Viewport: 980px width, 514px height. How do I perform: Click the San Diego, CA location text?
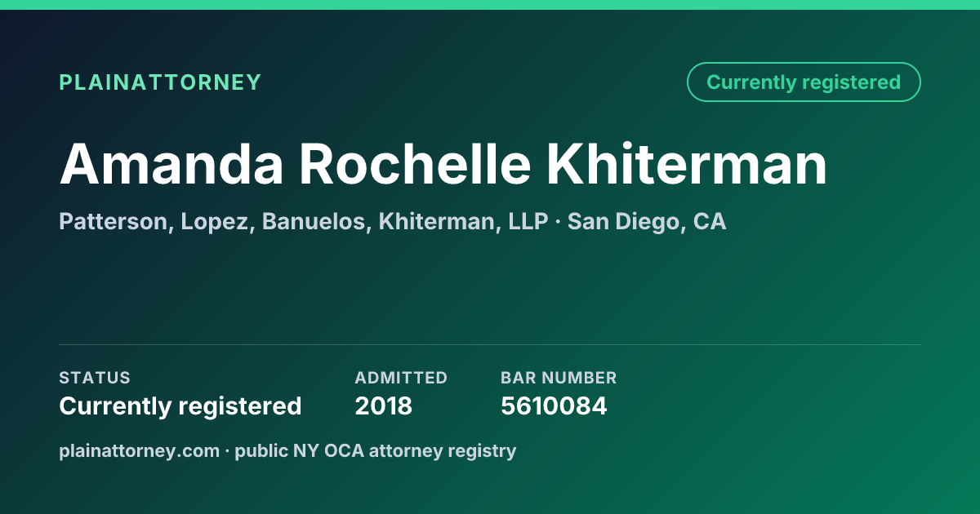pos(647,222)
